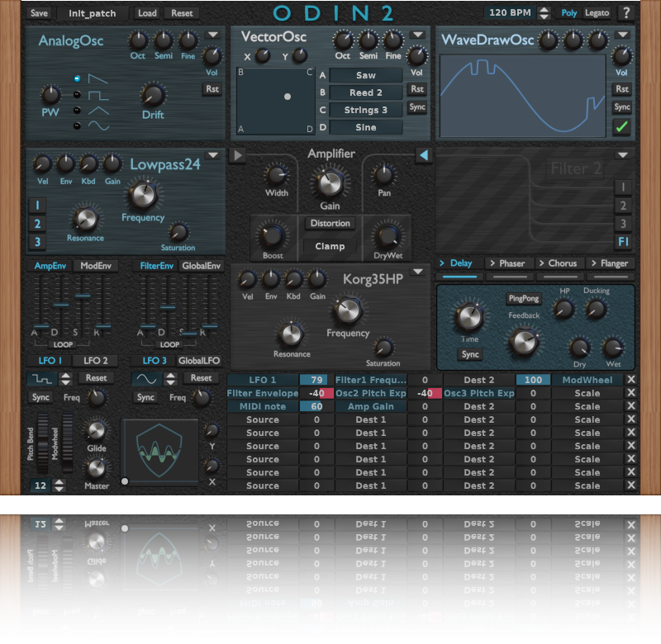Image resolution: width=661 pixels, height=644 pixels.
Task: Delete the Filter Envelope modulation row
Action: [631, 393]
